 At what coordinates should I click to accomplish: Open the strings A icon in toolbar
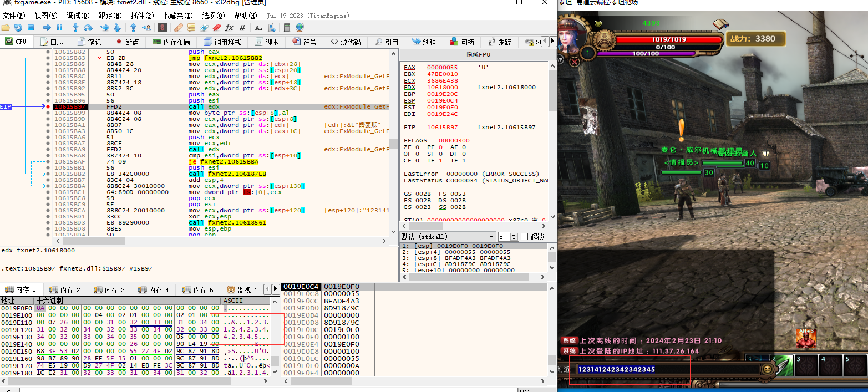point(258,28)
